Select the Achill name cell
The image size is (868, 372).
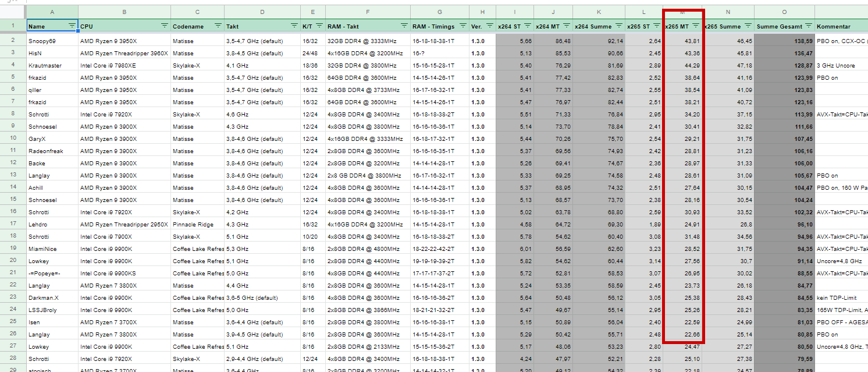pos(52,187)
